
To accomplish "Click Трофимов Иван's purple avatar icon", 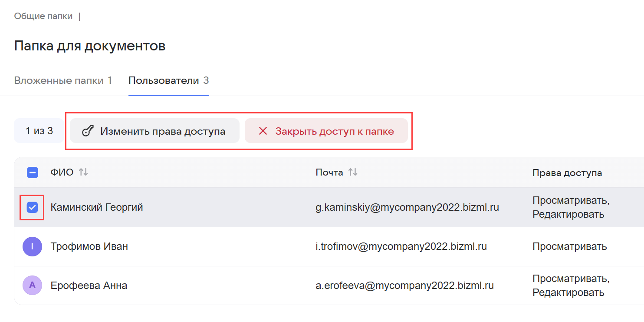I will click(x=33, y=247).
